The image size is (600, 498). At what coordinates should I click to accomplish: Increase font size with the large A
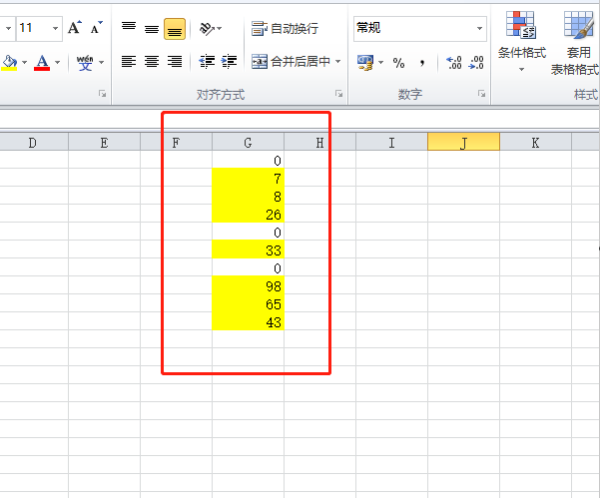tap(74, 28)
